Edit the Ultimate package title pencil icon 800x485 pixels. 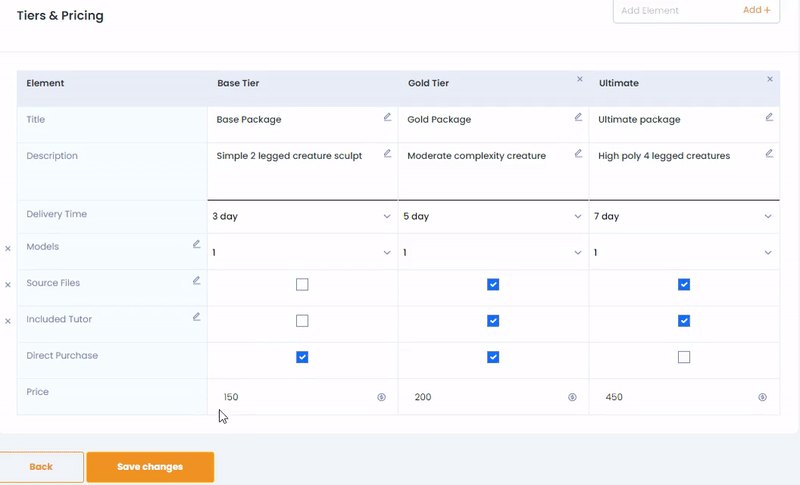(x=769, y=117)
